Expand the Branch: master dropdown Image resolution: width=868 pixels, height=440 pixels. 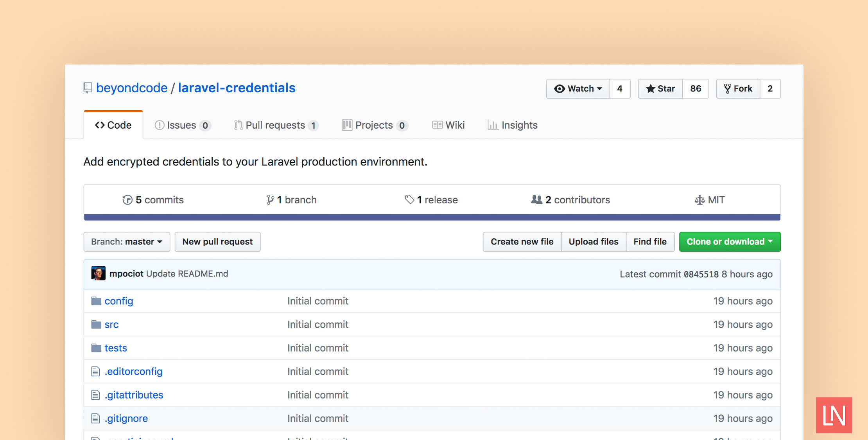tap(127, 242)
